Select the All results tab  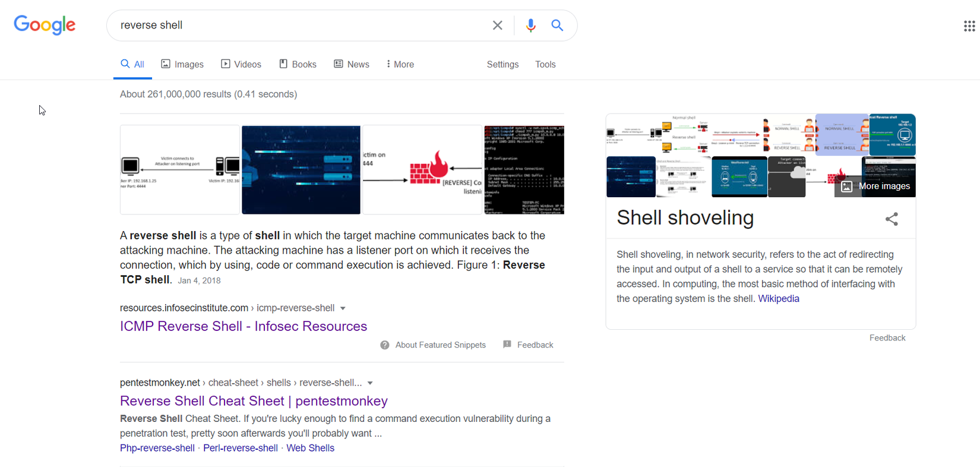pyautogui.click(x=132, y=64)
